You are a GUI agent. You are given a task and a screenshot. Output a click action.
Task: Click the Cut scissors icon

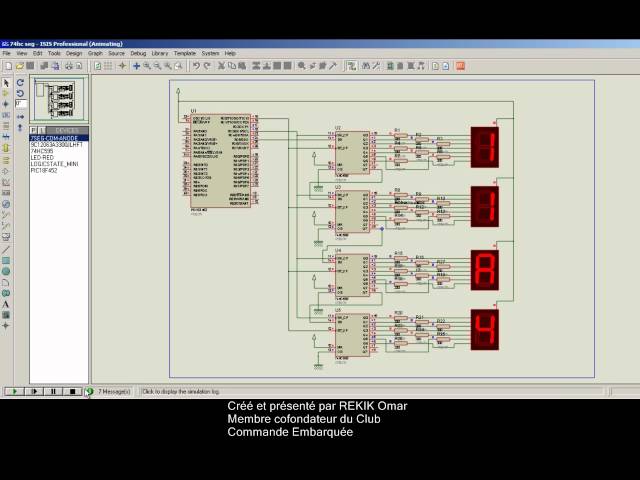(x=221, y=66)
